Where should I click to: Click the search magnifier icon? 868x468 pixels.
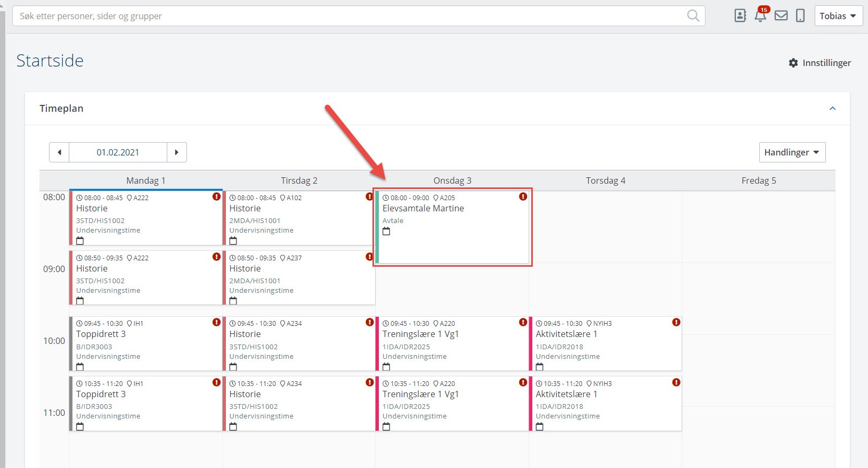[x=693, y=16]
